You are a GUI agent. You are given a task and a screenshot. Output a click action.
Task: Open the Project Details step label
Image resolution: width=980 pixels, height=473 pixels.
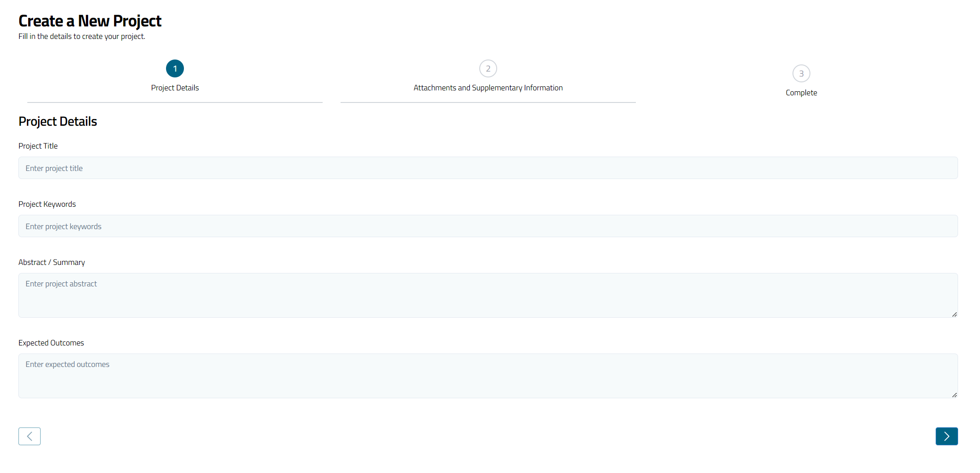175,88
